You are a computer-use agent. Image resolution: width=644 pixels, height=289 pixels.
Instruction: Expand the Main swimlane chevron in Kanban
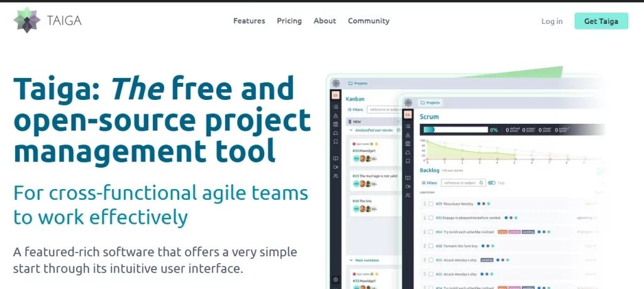(x=350, y=259)
